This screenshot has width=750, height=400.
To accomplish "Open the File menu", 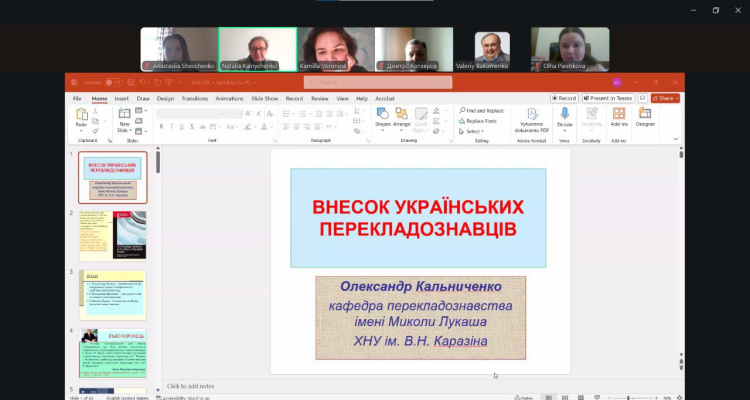I will point(77,99).
